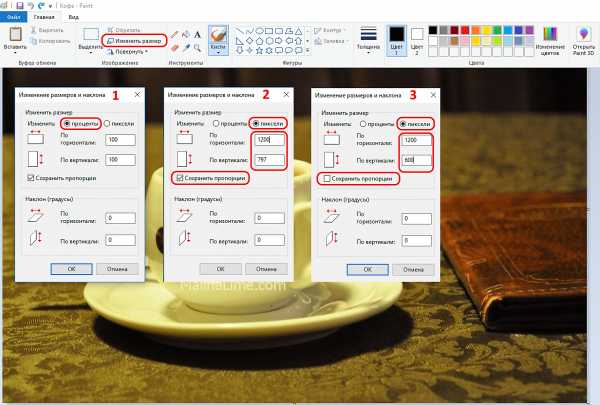Switch to the Главная tab
The image size is (600, 405).
[44, 17]
